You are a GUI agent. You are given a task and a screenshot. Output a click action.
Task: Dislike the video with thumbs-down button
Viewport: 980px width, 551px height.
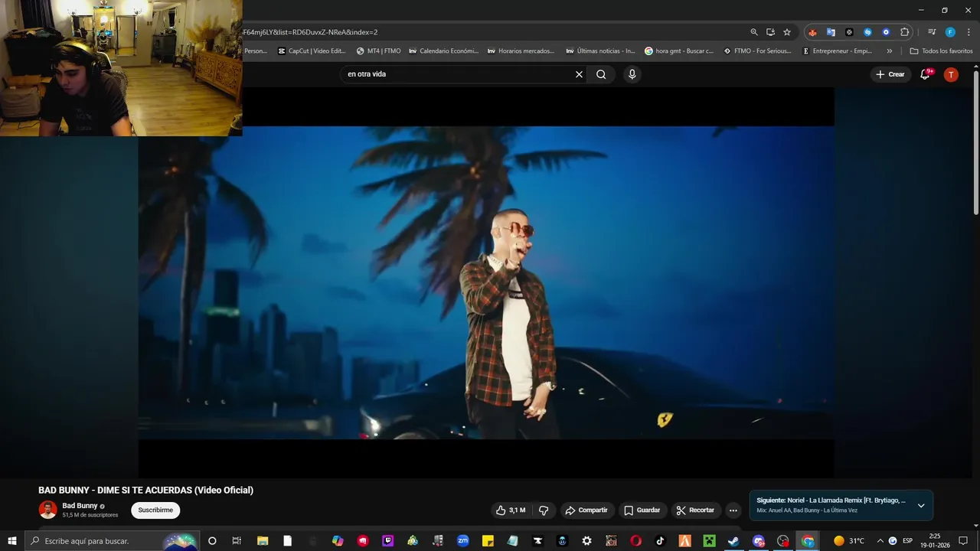pos(544,510)
